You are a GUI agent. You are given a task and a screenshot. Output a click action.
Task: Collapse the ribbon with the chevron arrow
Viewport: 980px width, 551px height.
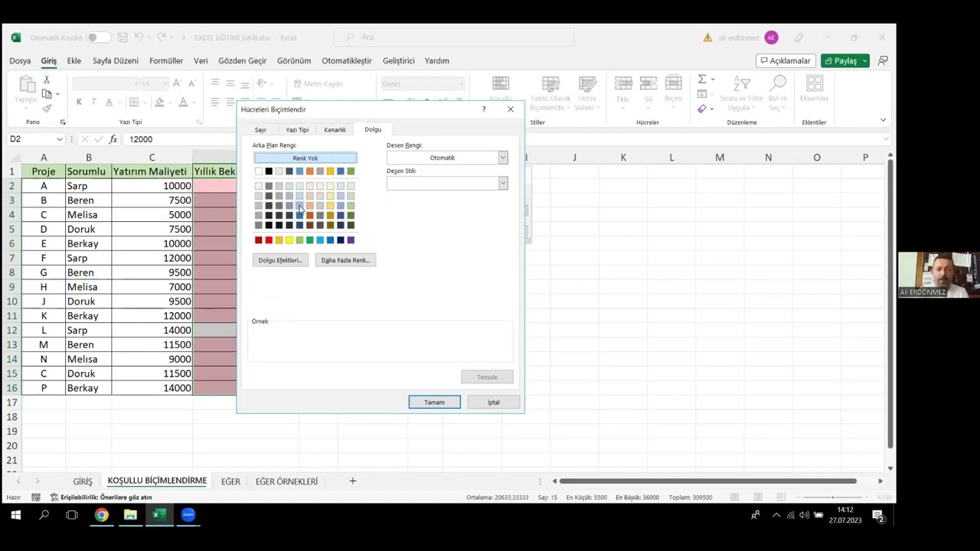click(x=883, y=120)
